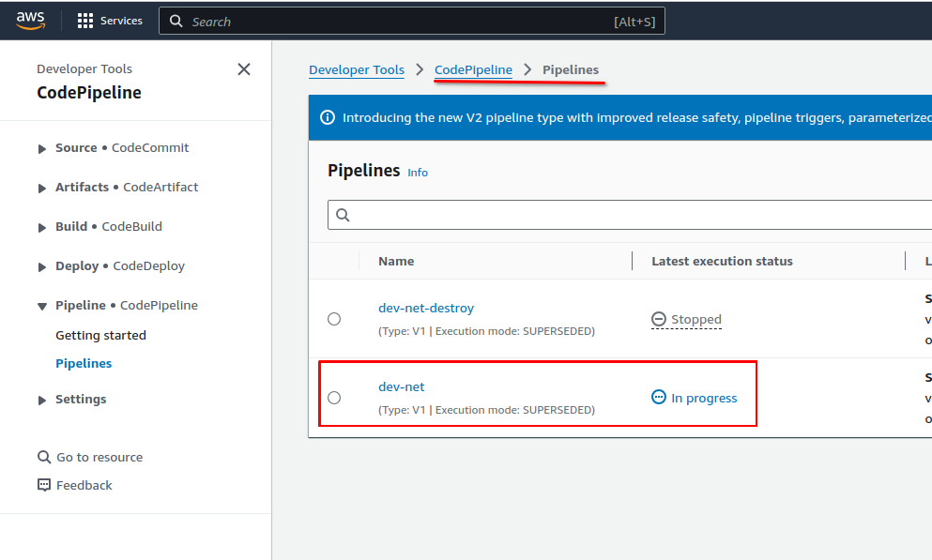Open Go to resource
The image size is (932, 560).
tap(99, 457)
